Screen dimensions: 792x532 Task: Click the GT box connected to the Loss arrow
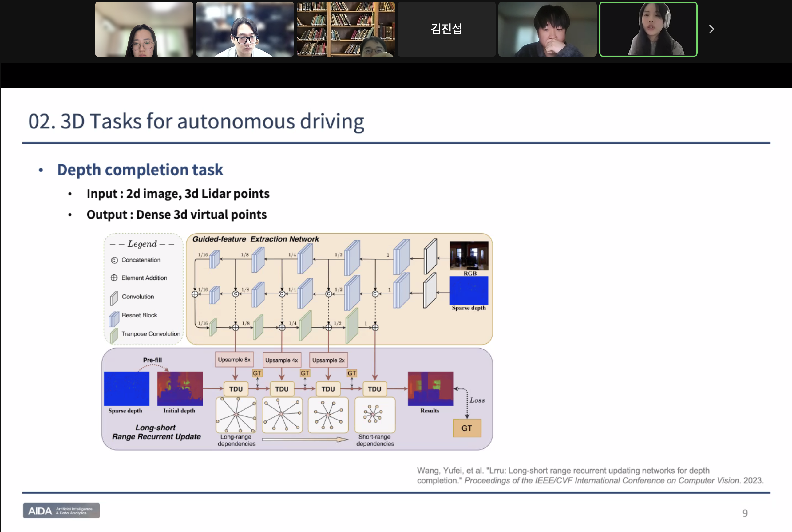(x=468, y=428)
